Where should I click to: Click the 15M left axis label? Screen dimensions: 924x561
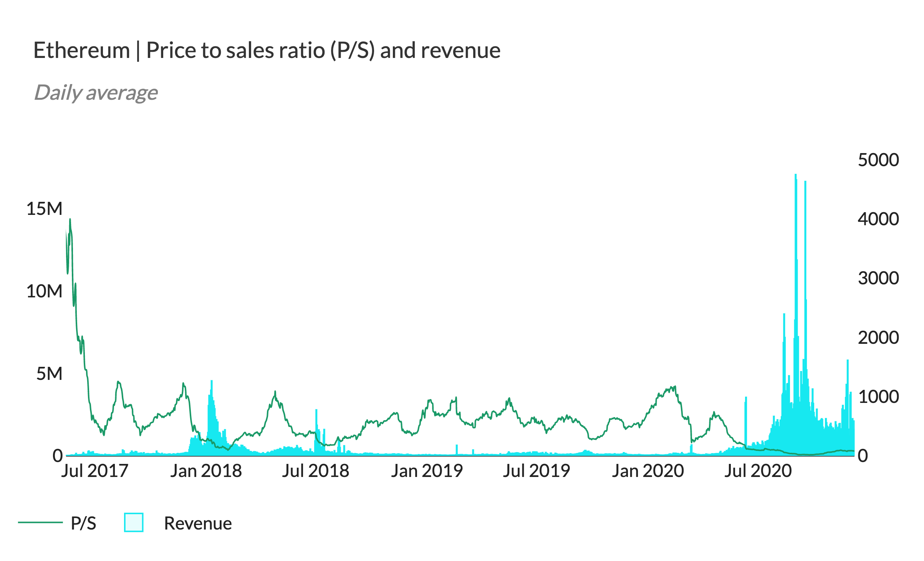44,209
